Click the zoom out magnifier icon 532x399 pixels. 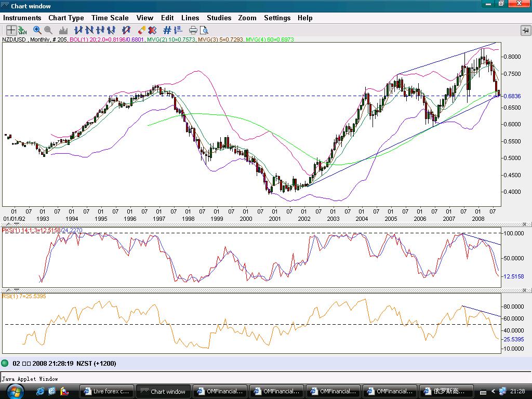48,30
